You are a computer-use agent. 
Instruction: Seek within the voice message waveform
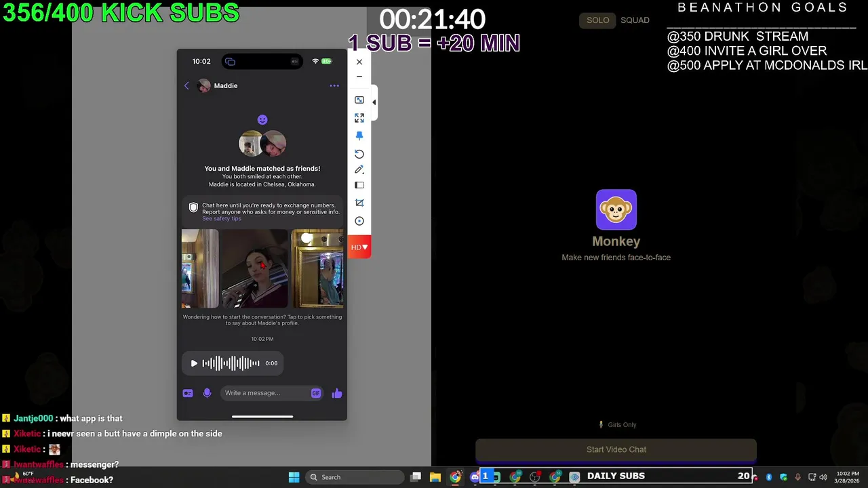pyautogui.click(x=231, y=363)
